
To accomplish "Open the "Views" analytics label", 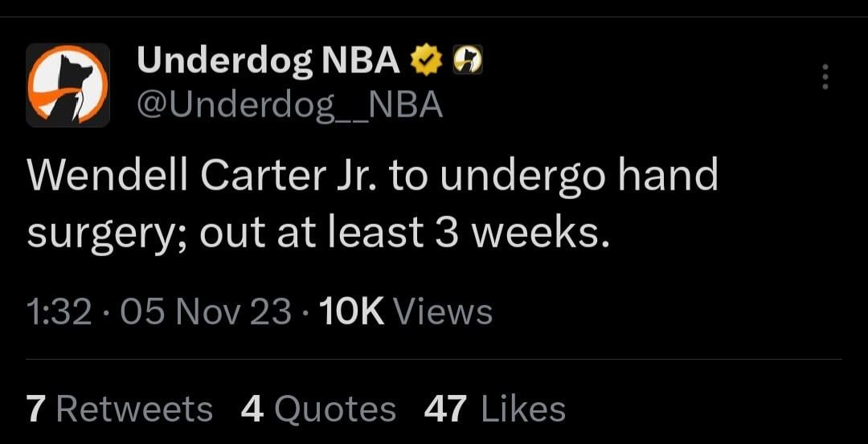I will point(444,312).
